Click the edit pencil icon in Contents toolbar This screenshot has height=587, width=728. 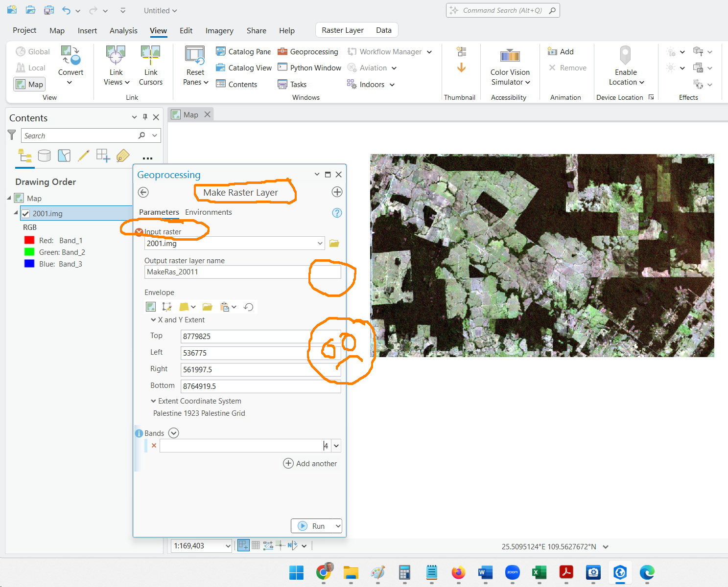84,156
